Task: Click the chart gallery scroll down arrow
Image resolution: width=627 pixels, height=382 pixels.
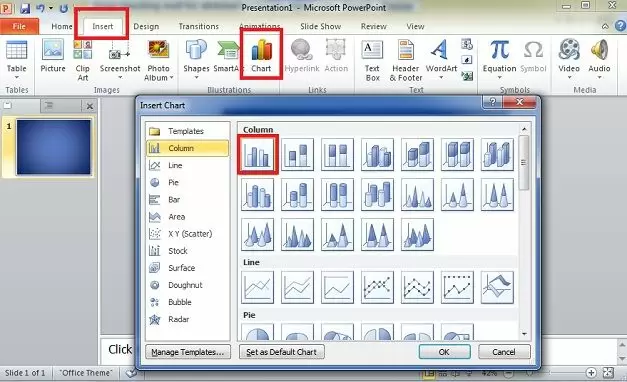Action: tap(524, 334)
